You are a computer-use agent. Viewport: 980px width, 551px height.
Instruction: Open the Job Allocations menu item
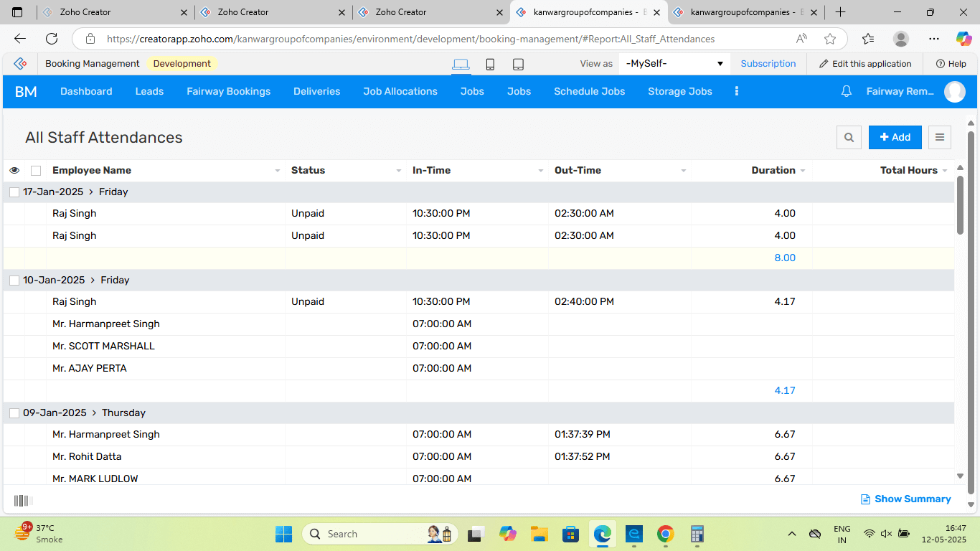coord(400,91)
